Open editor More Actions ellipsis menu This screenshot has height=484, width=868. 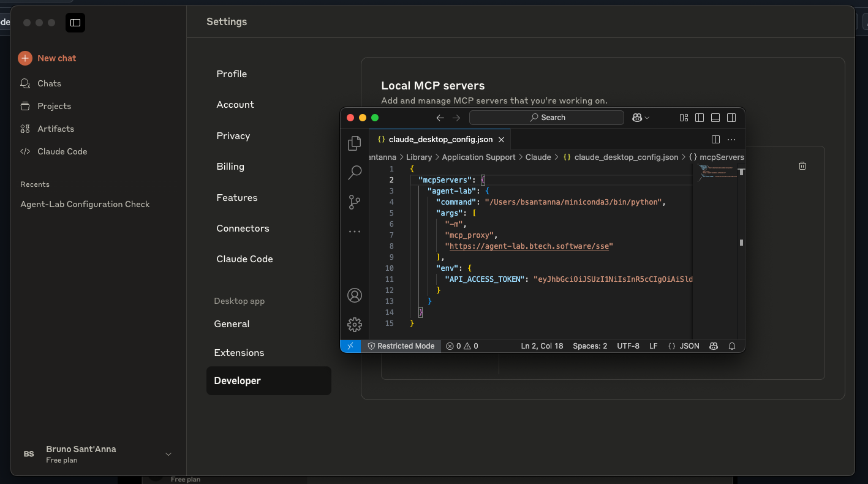[x=731, y=140]
